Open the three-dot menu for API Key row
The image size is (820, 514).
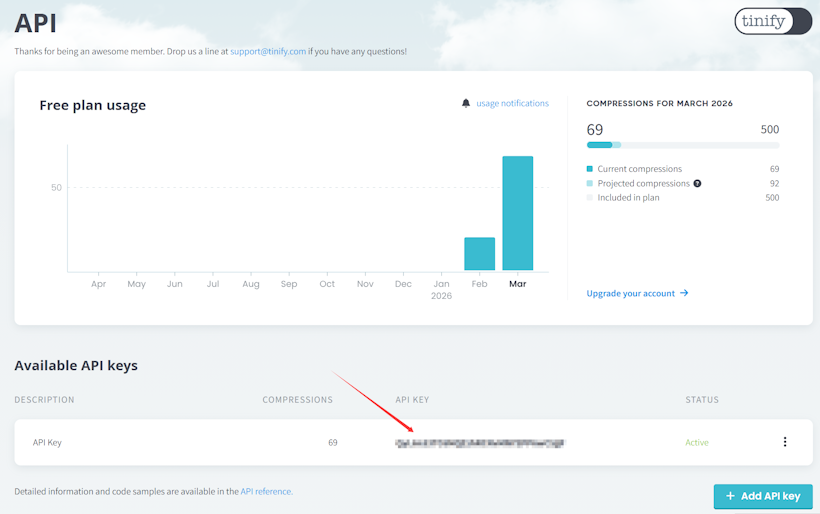click(x=784, y=442)
